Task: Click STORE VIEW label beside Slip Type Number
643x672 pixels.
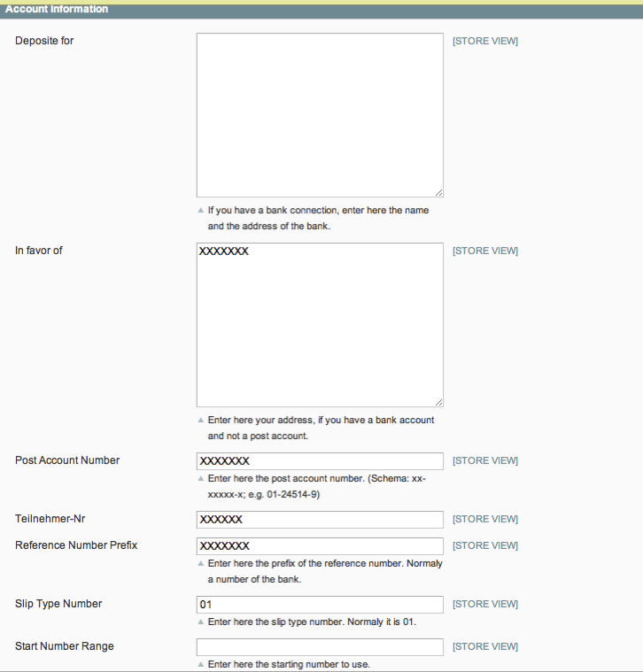Action: click(485, 604)
